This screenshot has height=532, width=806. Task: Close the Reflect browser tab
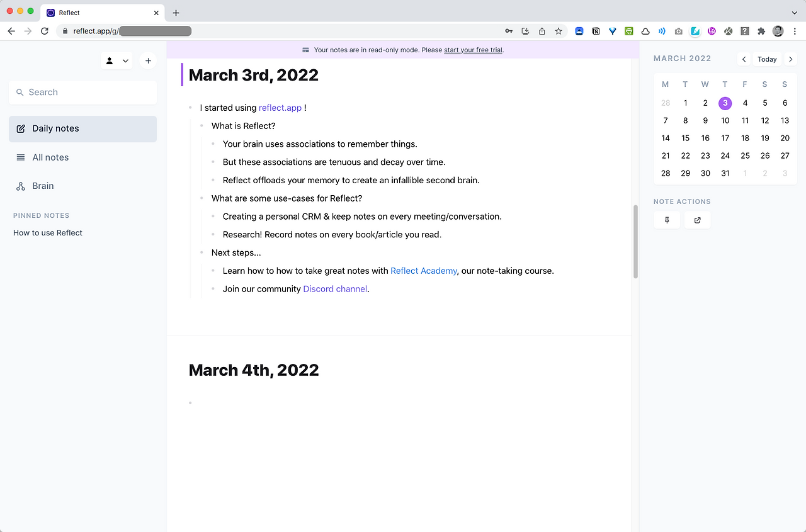point(156,13)
